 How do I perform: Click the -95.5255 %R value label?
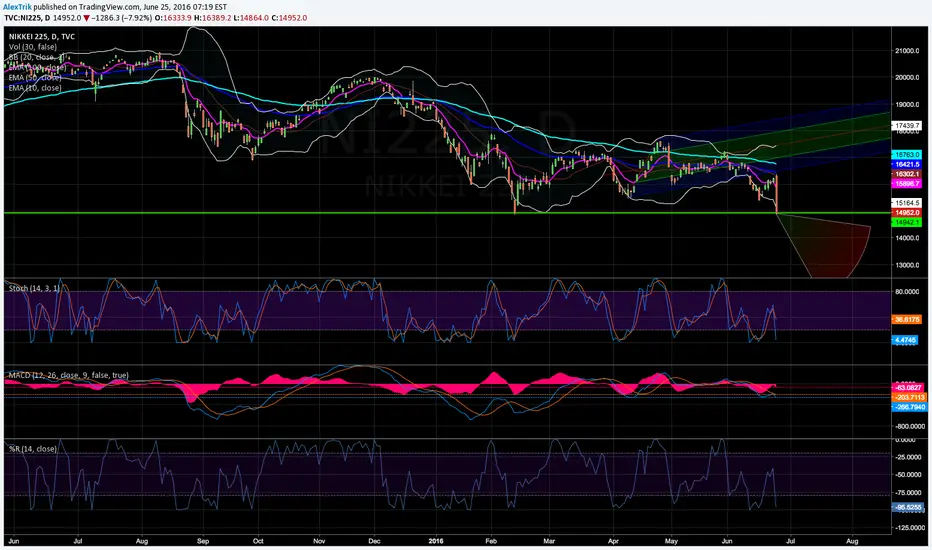(908, 508)
